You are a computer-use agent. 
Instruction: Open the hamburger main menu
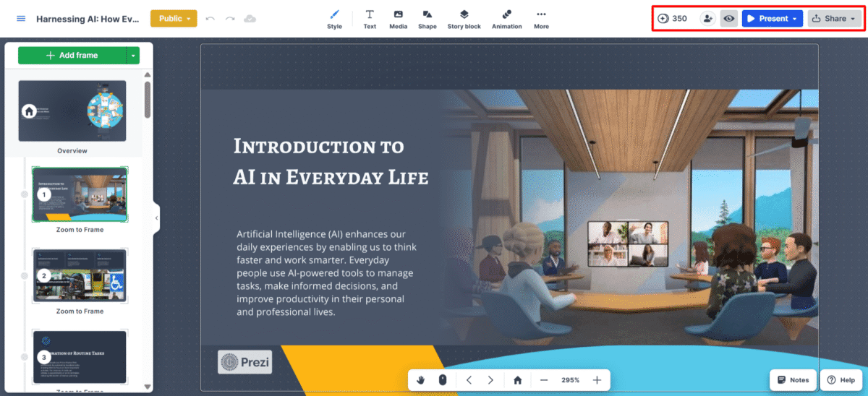click(x=20, y=19)
